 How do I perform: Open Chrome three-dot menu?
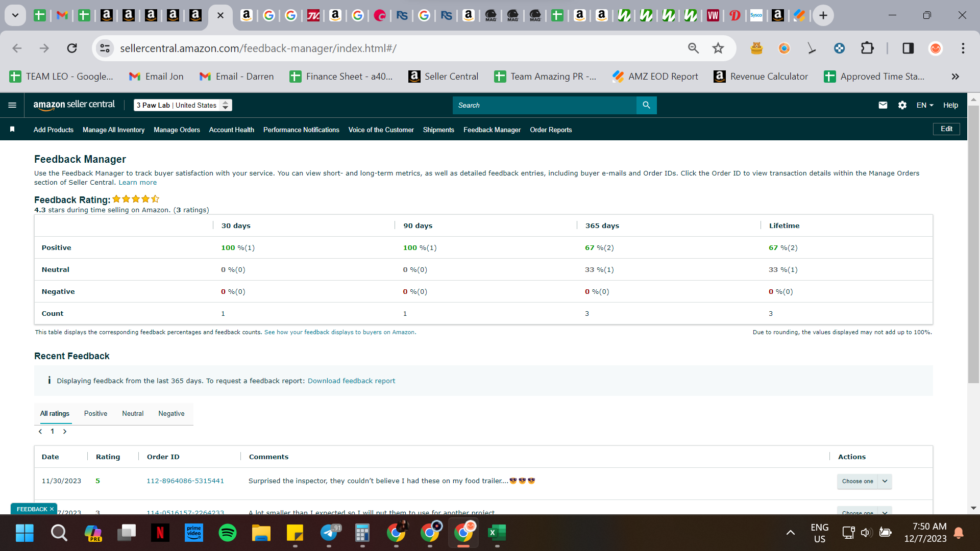[x=963, y=48]
